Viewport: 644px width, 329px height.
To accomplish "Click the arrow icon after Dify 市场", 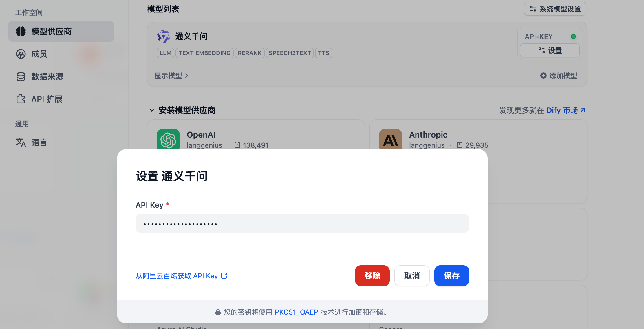I will (583, 110).
